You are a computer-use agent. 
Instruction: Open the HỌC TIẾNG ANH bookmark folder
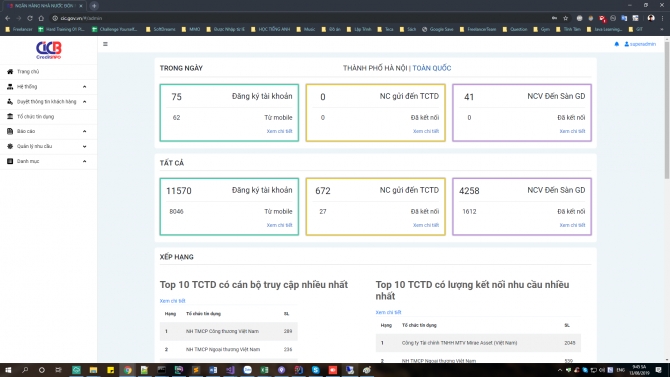pos(270,29)
